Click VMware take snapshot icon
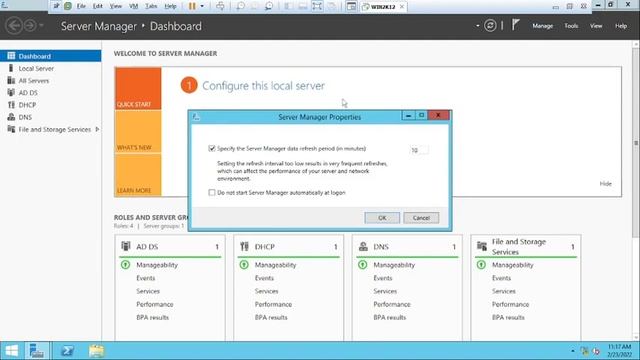Image resolution: width=640 pixels, height=360 pixels. [x=240, y=6]
